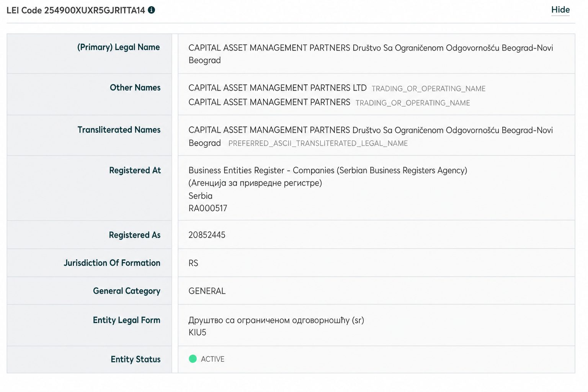Click the Jurisdiction Of Formation label

pos(112,263)
